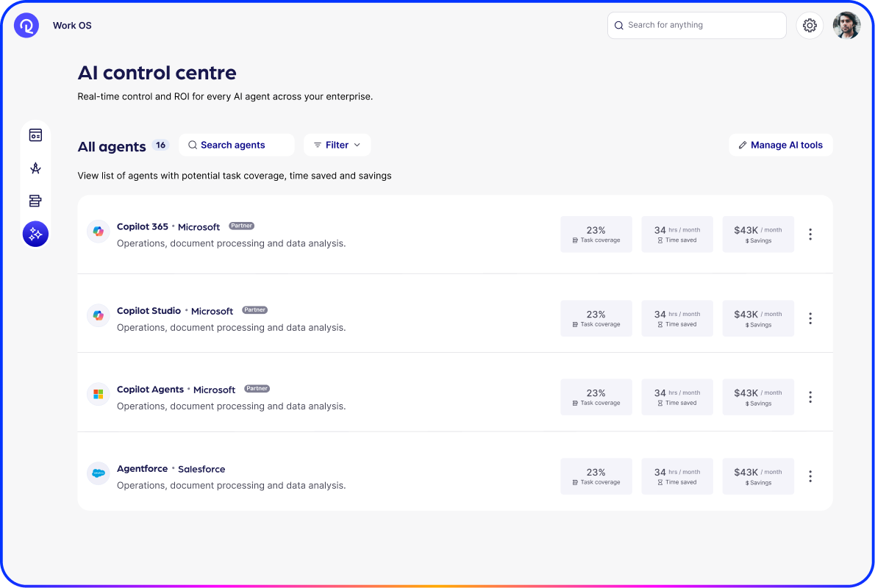Image resolution: width=875 pixels, height=588 pixels.
Task: Click the Salesforce cloud icon for Agentforce
Action: tap(98, 473)
